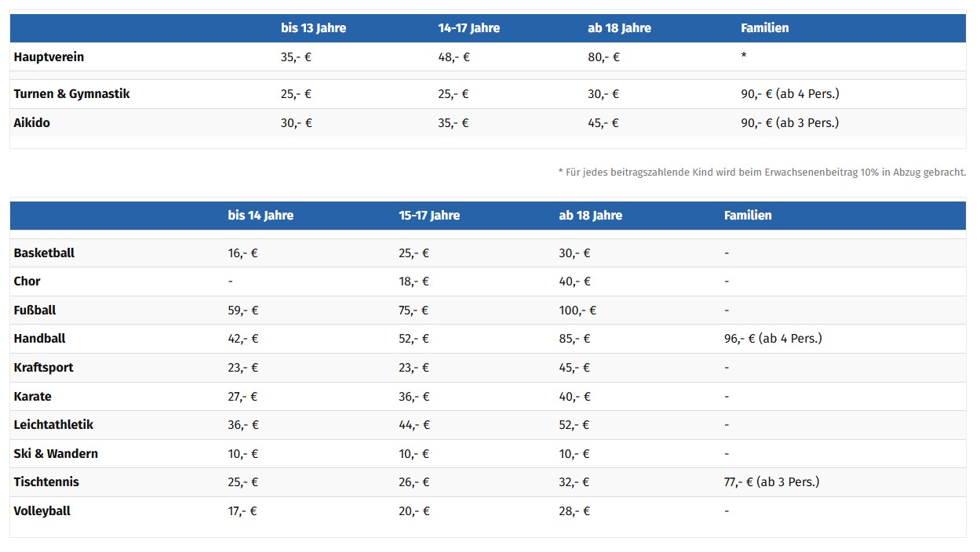Screen dimensions: 980x552
Task: Click the Karate 27,- € fee
Action: (x=242, y=397)
